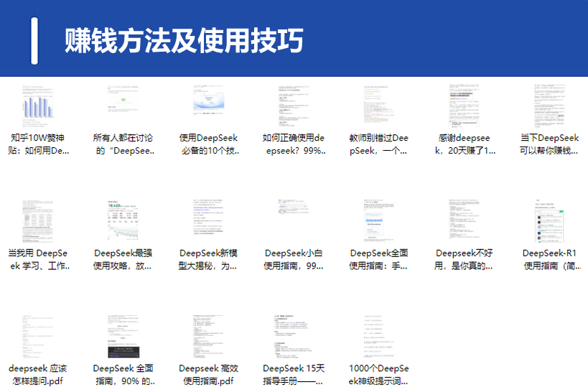
Task: Click label 如何正确使用deepseek? 99%..
Action: tap(294, 144)
